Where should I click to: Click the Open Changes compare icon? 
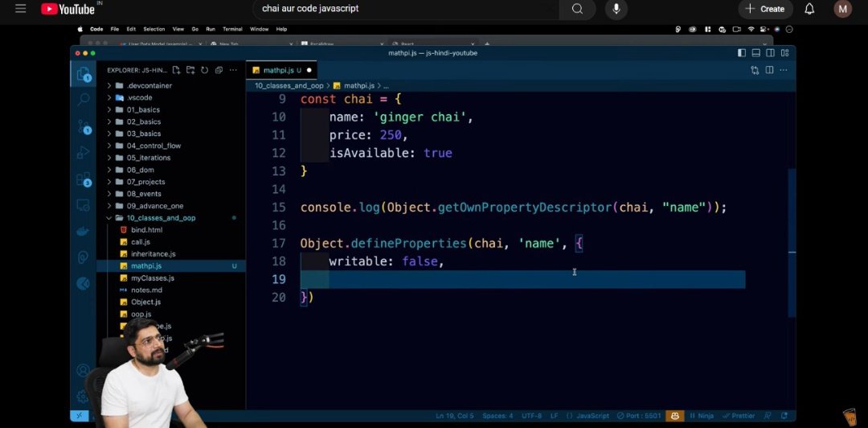pos(755,70)
